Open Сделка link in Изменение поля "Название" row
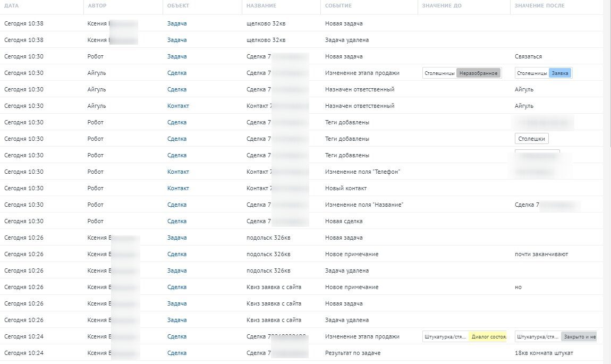 (177, 205)
